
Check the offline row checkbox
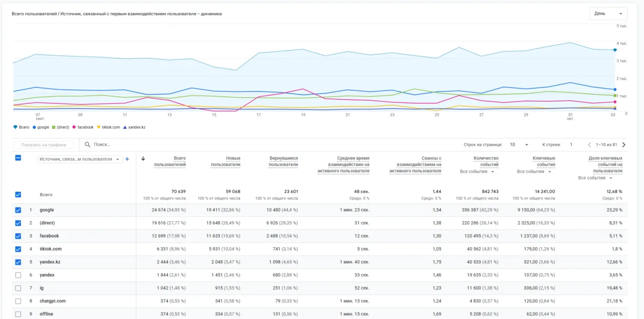click(x=18, y=314)
